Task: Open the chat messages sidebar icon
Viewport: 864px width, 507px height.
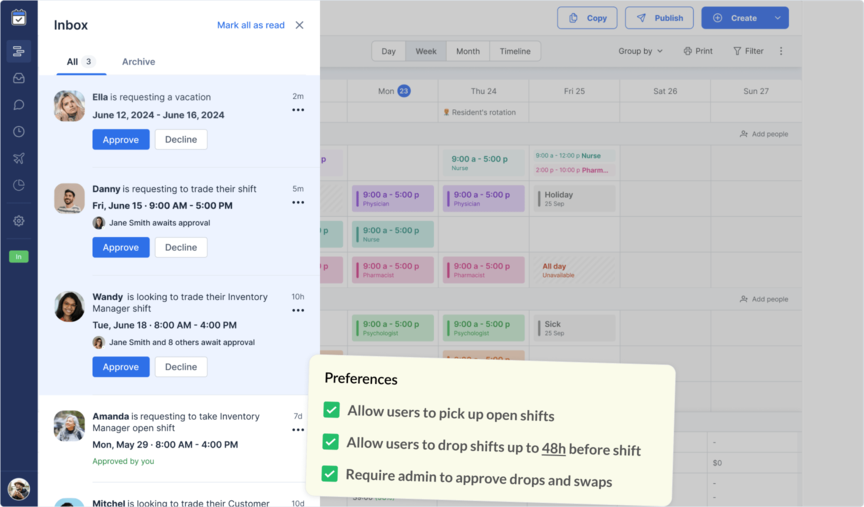Action: click(18, 105)
